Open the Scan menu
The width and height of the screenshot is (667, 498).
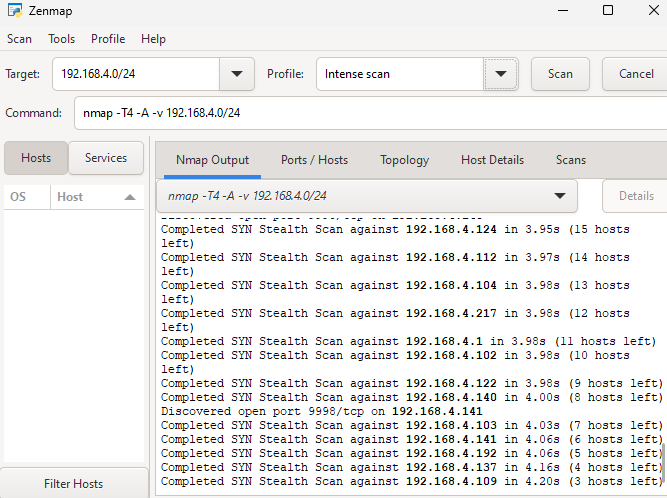coord(19,39)
